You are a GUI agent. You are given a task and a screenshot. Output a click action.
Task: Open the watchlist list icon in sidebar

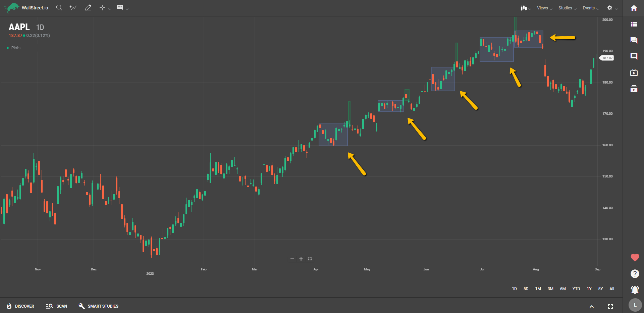pos(634,24)
